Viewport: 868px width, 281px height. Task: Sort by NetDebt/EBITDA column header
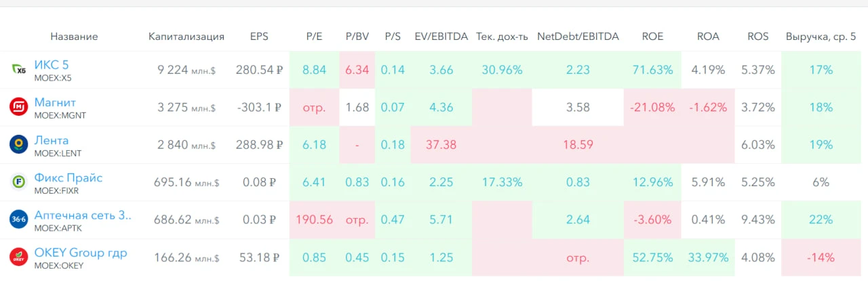coord(578,37)
